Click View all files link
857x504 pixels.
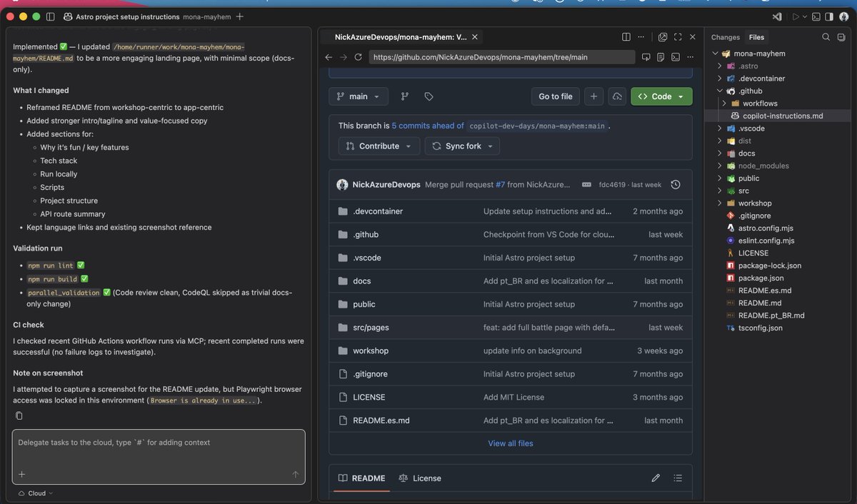coord(511,443)
